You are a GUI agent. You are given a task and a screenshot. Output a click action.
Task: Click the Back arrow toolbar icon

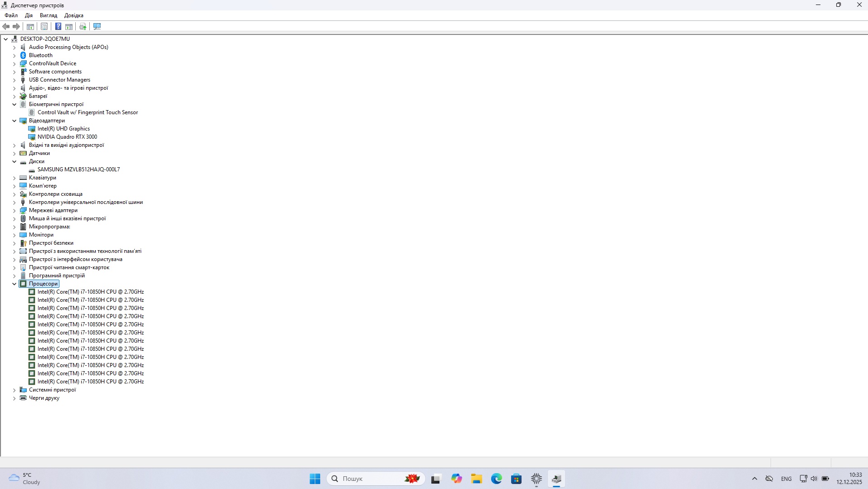pyautogui.click(x=6, y=26)
